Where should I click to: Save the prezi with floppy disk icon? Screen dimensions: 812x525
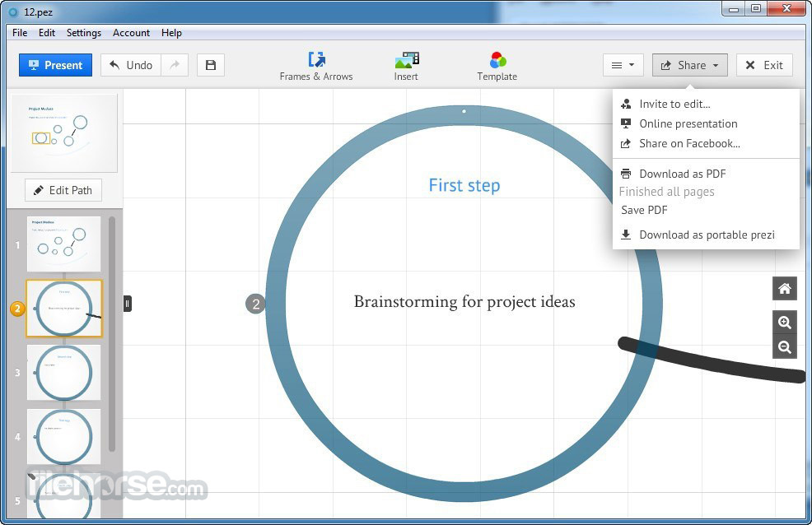coord(211,65)
